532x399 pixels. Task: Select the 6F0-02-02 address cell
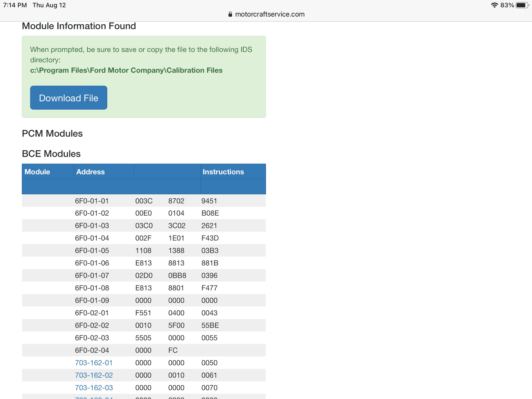[92, 325]
